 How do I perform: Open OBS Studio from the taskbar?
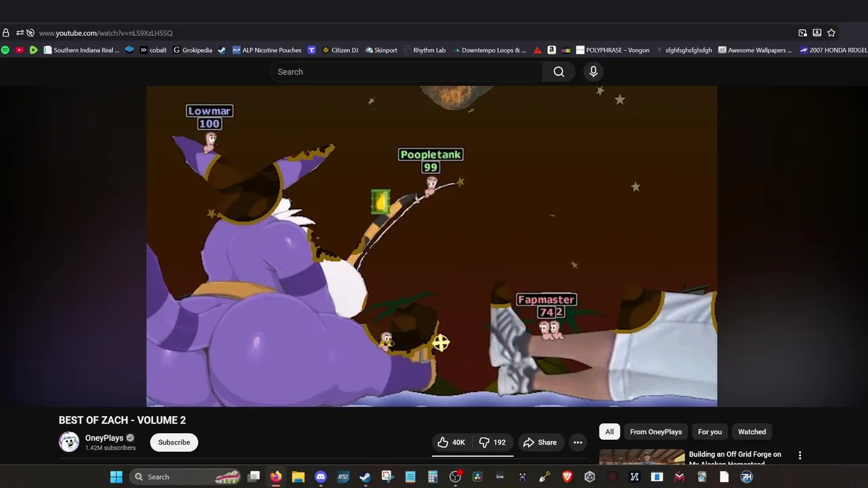pyautogui.click(x=455, y=477)
